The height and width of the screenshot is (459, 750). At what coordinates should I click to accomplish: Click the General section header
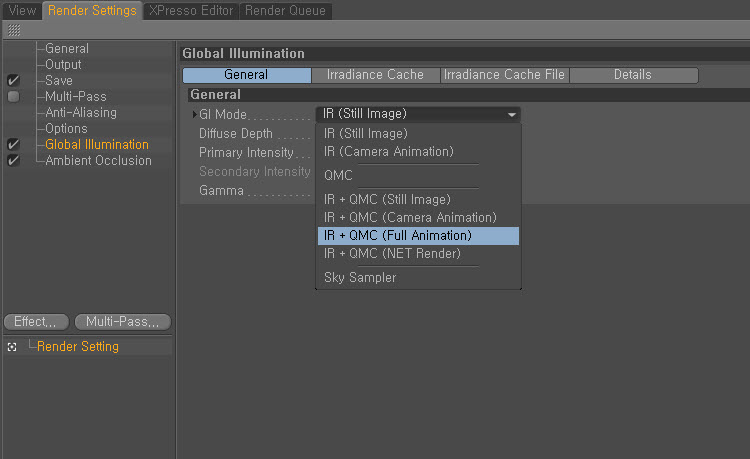click(x=216, y=95)
